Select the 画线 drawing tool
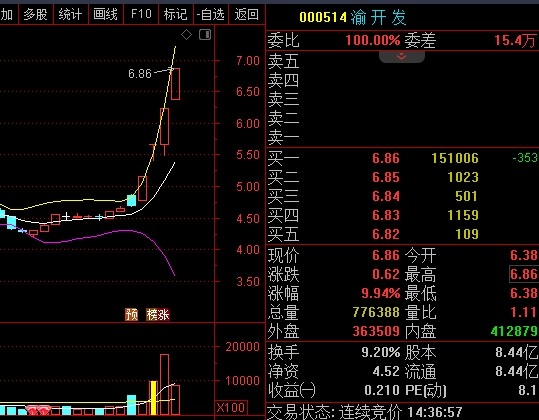This screenshot has height=420, width=539. pos(106,14)
